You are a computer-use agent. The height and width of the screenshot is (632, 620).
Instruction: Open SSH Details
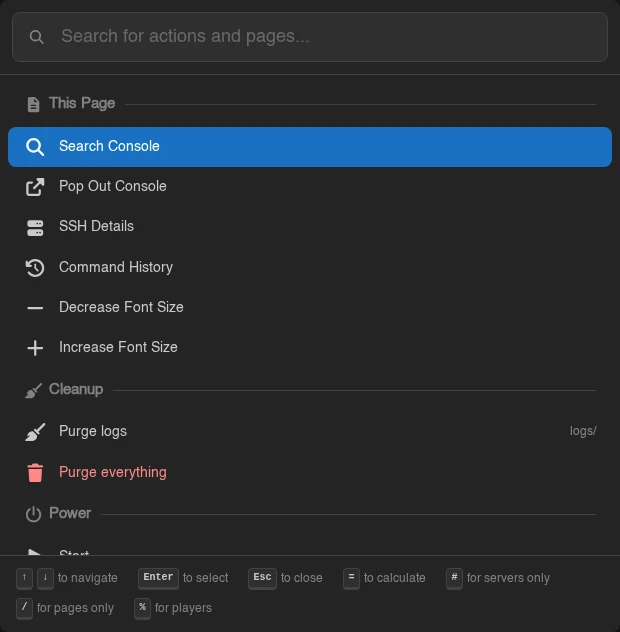pos(310,227)
